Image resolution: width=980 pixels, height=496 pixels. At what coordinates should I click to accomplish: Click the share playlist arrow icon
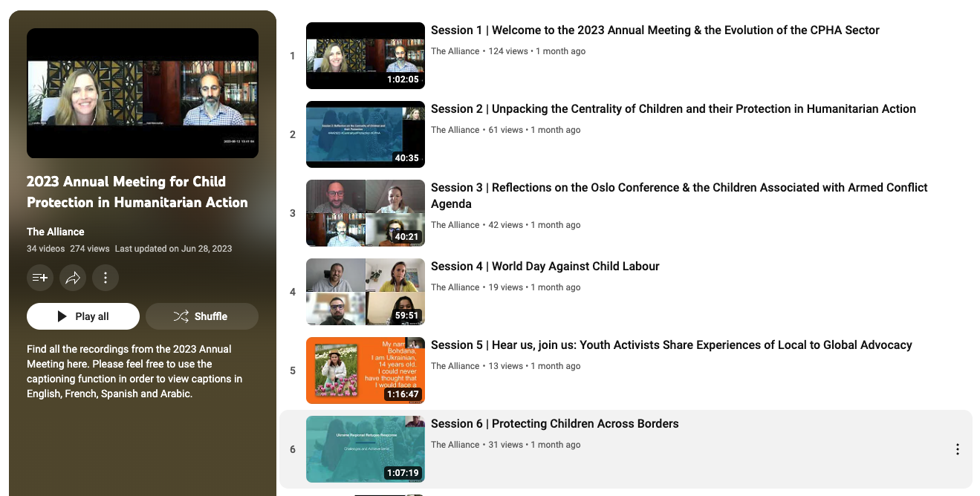coord(73,278)
